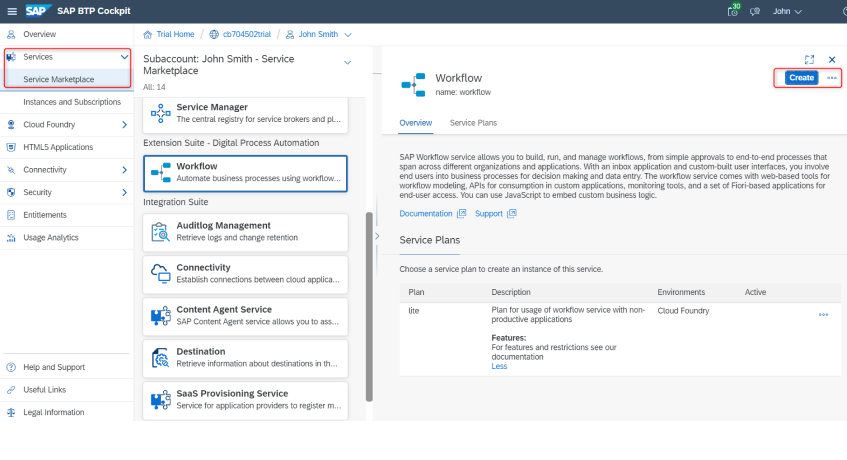Open the Connectivity service tile
The image size is (847, 460).
246,273
